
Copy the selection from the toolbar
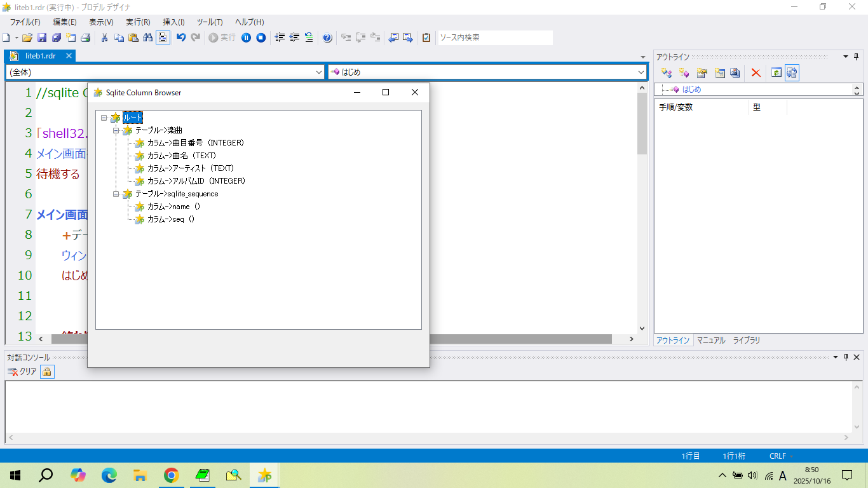(x=119, y=37)
